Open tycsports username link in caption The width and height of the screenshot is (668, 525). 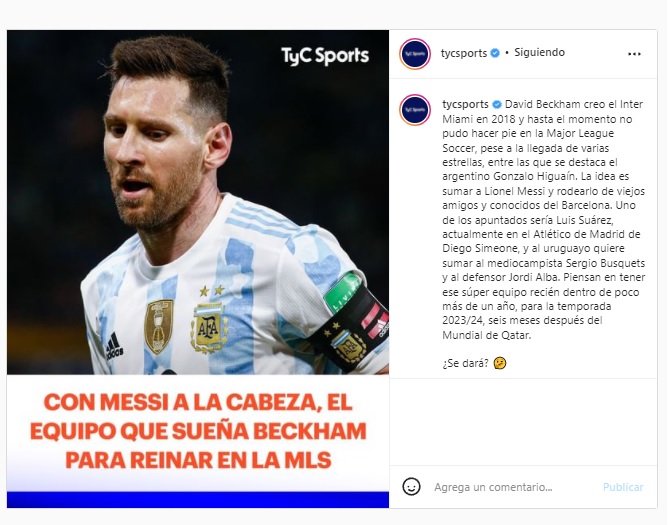465,104
